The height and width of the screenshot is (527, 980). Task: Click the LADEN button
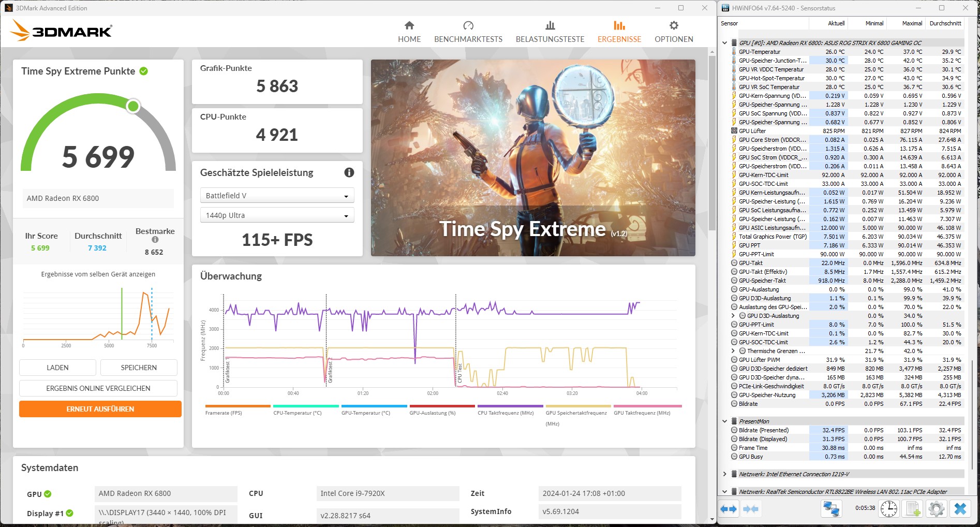[57, 368]
